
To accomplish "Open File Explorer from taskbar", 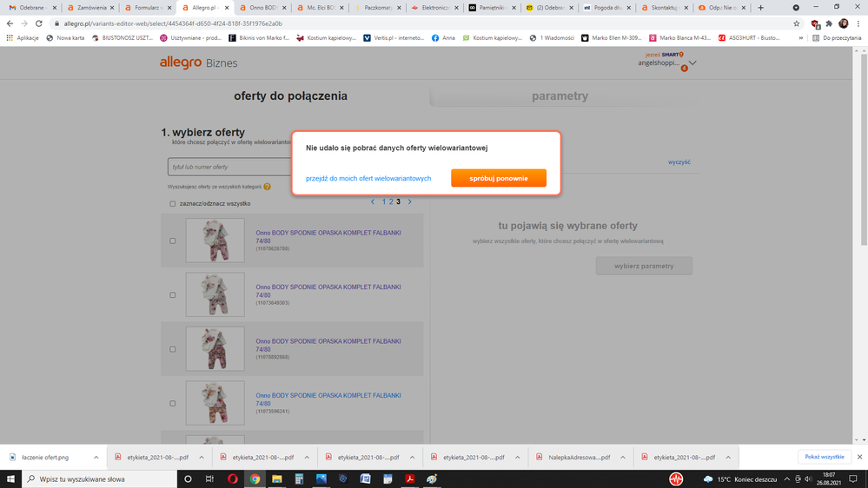I will click(277, 479).
